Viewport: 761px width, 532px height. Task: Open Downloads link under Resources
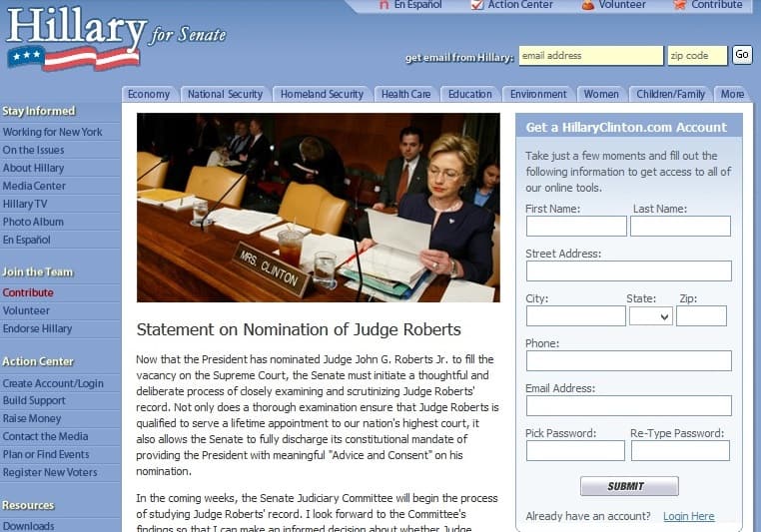click(x=29, y=526)
